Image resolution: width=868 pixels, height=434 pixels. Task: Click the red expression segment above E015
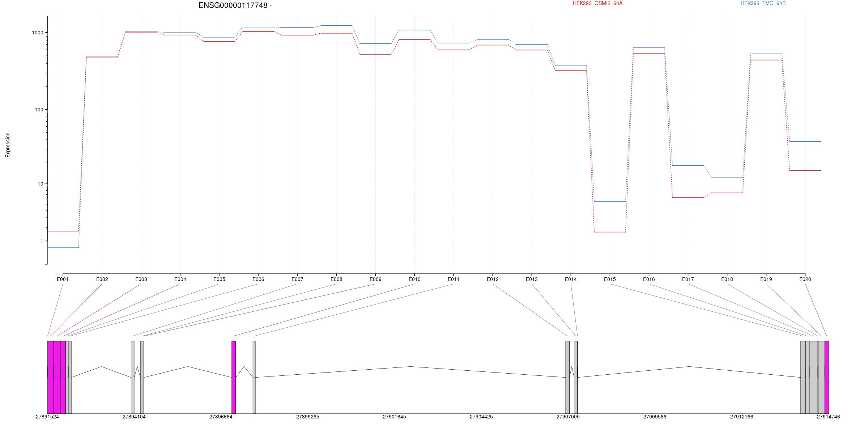(610, 232)
